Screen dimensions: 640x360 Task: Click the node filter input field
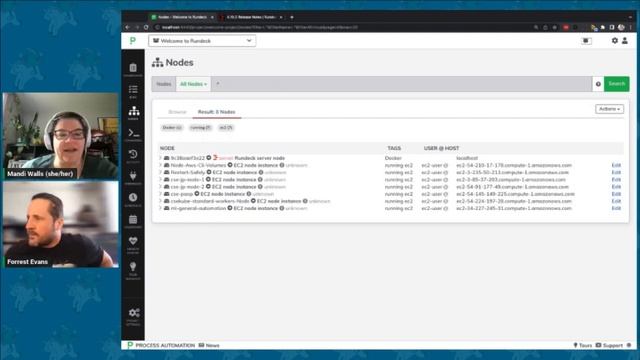pos(402,84)
